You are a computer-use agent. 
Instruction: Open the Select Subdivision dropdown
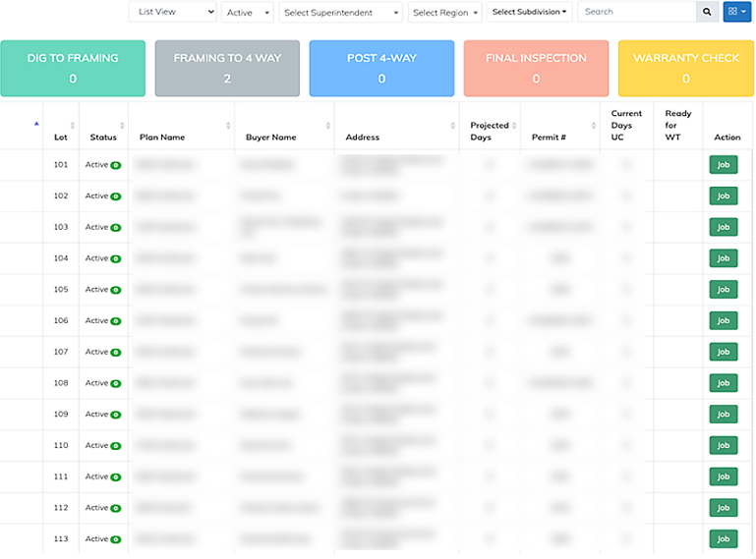coord(529,13)
